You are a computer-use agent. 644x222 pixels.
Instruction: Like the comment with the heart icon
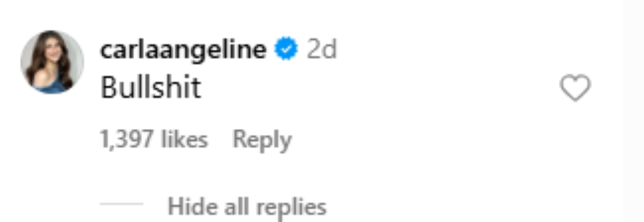click(x=575, y=88)
